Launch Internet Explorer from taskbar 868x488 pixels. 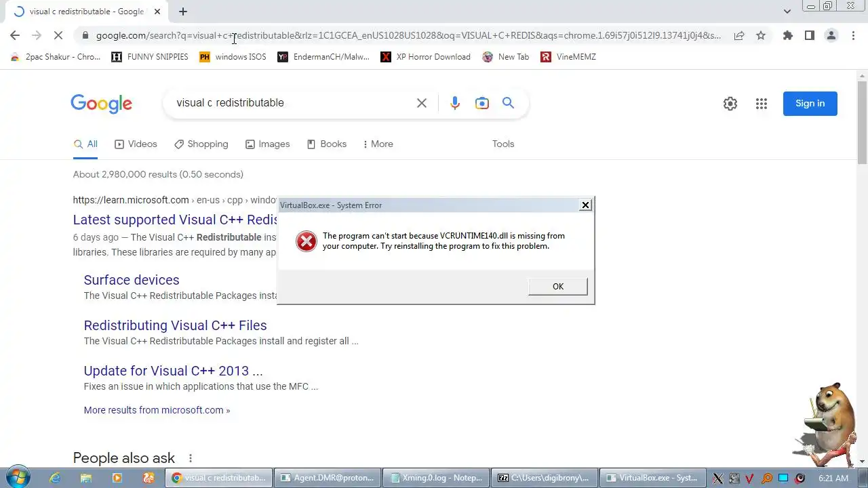pyautogui.click(x=55, y=478)
